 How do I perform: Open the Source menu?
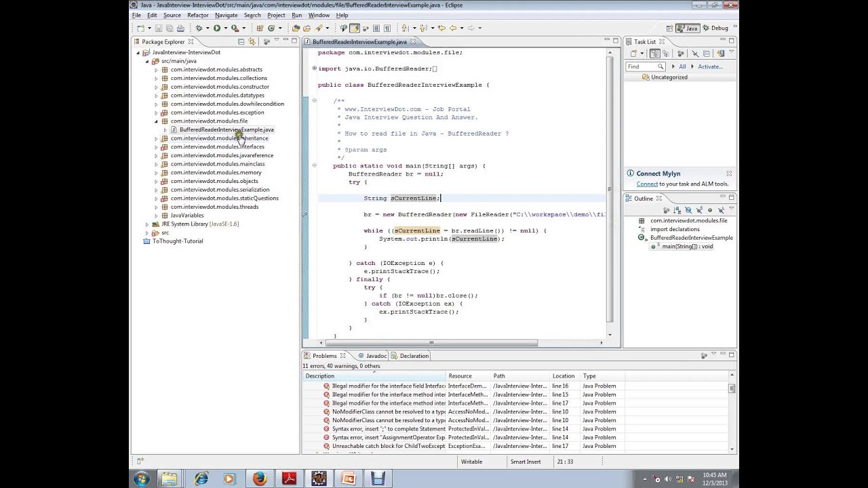(172, 15)
